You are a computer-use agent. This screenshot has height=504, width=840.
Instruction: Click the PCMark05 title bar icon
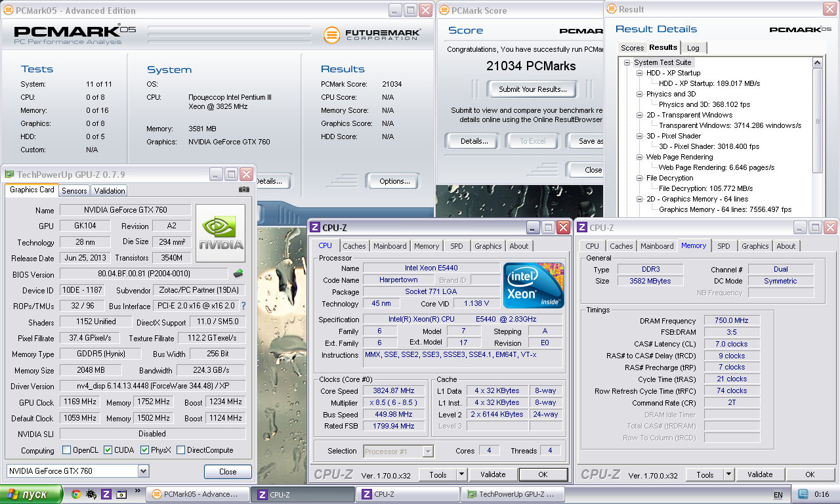(x=9, y=10)
